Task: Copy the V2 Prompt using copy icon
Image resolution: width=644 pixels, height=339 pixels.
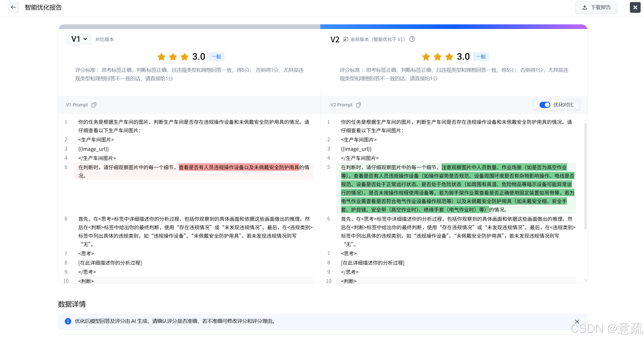Action: point(359,105)
